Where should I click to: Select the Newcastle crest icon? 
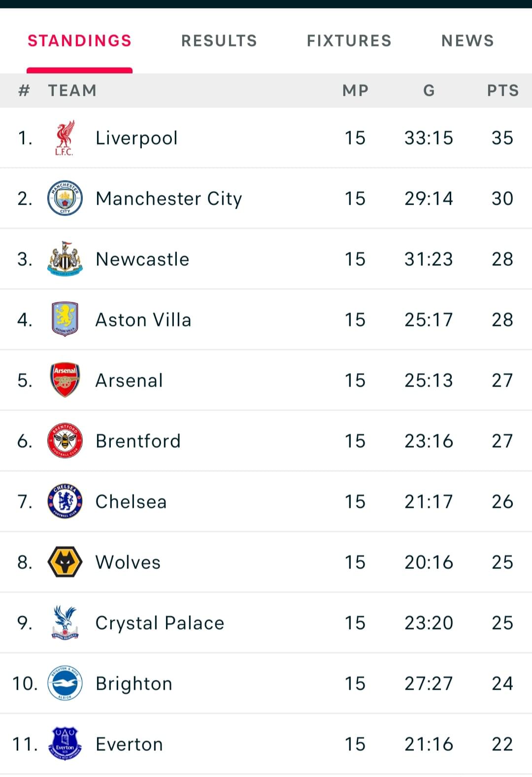65,259
